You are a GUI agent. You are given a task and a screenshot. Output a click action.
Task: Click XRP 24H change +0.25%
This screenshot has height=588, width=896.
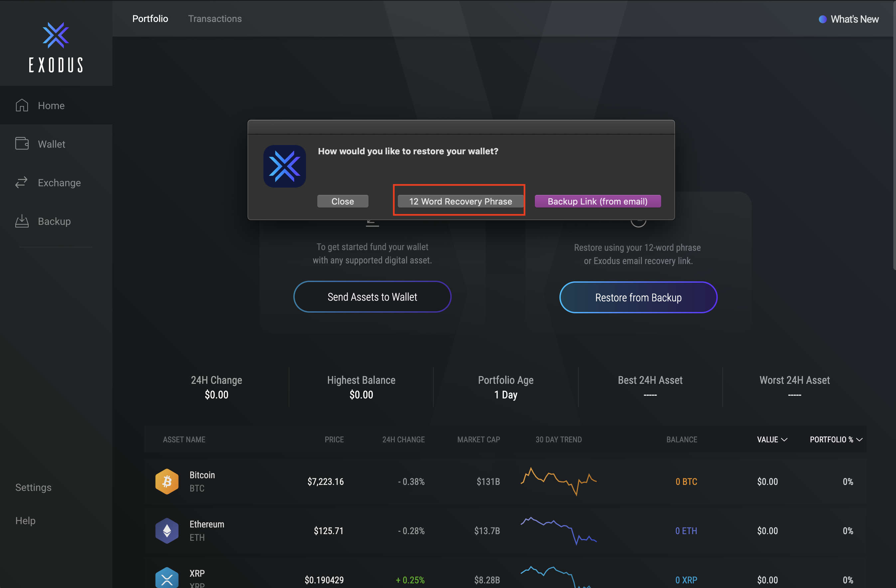pos(410,580)
